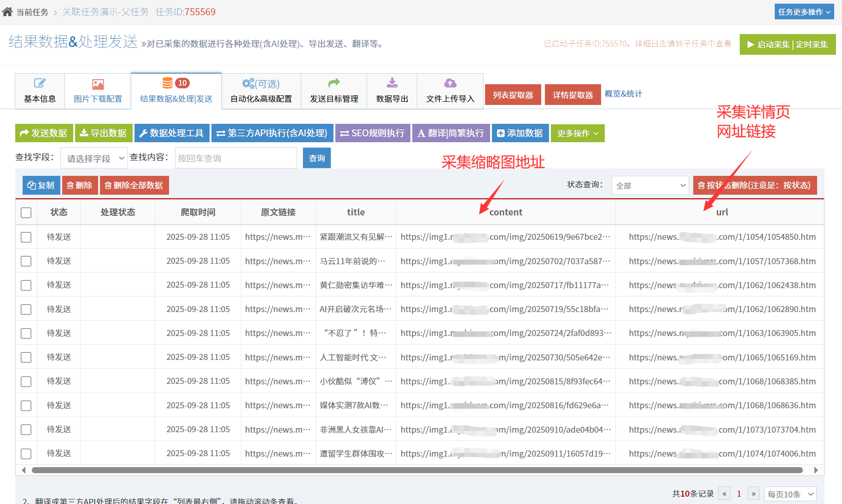Click the 发送目标管理 share arrow icon
This screenshot has width=842, height=504.
(x=334, y=83)
